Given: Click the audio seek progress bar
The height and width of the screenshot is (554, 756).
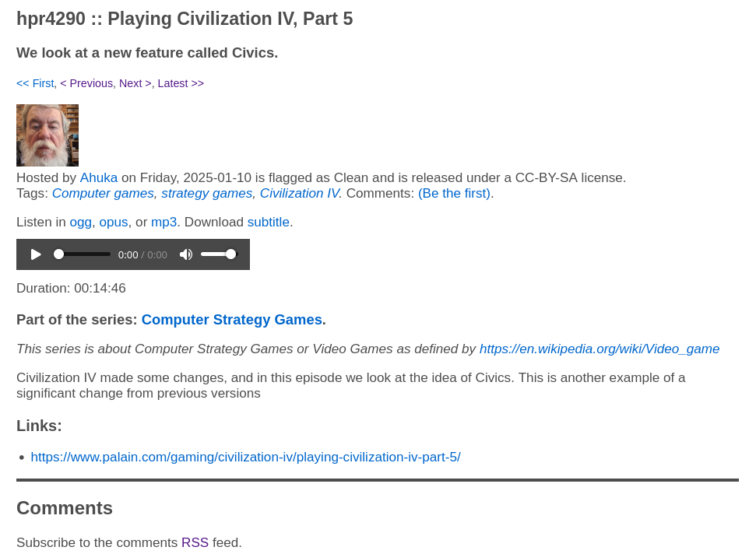Looking at the screenshot, I should coord(82,254).
